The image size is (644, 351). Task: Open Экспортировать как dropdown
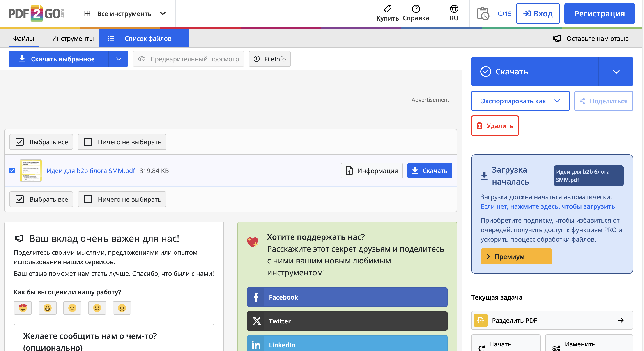[520, 101]
